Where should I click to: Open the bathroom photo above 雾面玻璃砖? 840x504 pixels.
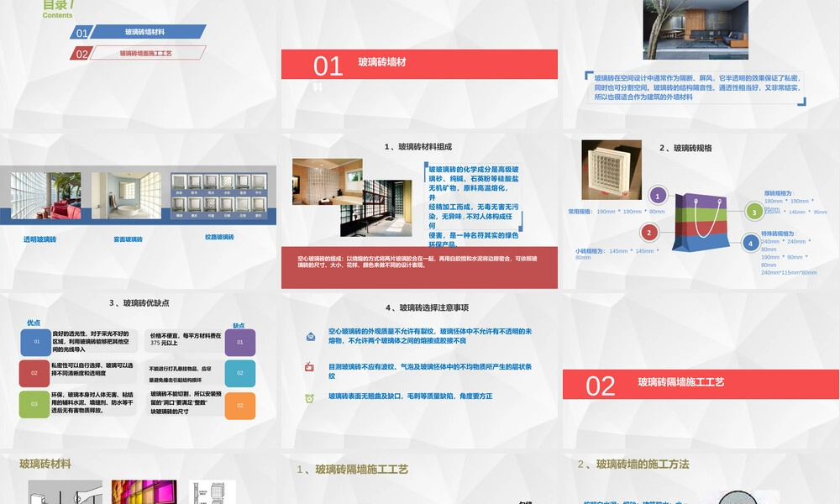[126, 196]
